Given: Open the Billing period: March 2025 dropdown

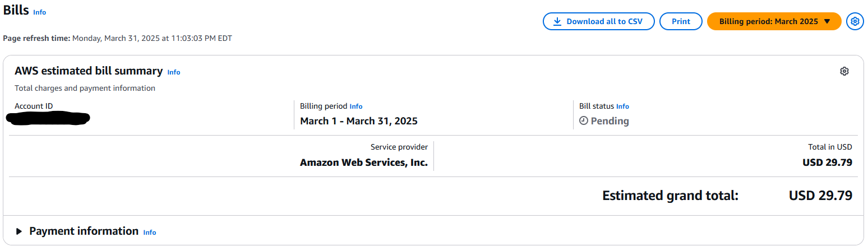Looking at the screenshot, I should (774, 21).
